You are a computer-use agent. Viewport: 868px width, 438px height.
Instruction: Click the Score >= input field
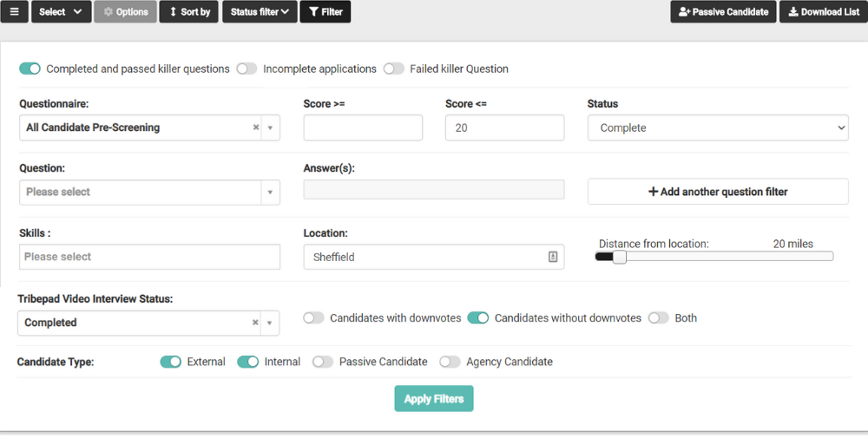[x=363, y=127]
